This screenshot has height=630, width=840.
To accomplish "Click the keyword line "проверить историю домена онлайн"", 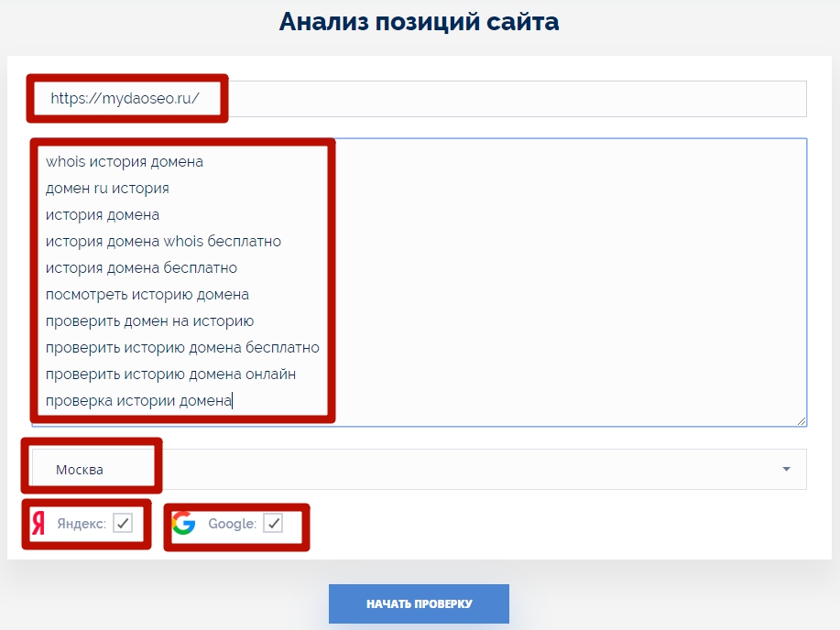I will point(171,375).
